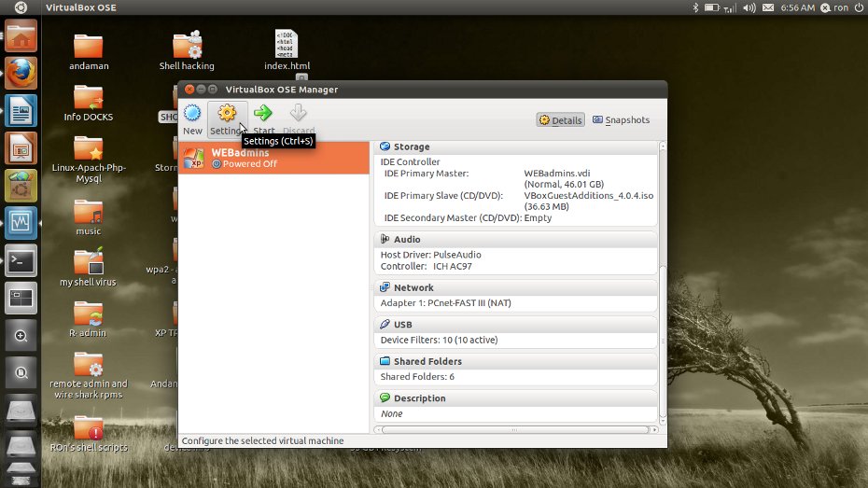Viewport: 868px width, 488px height.
Task: Open the workspace switcher launcher icon
Action: 21,299
